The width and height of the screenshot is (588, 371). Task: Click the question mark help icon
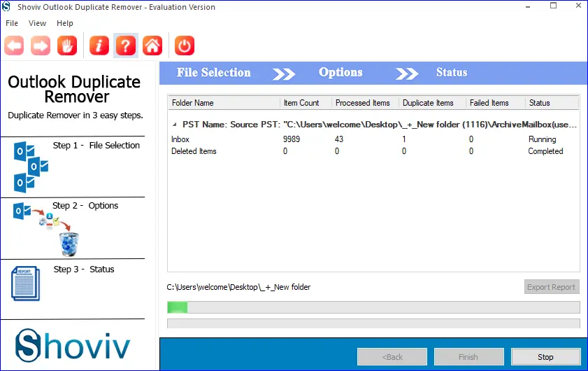[x=126, y=45]
